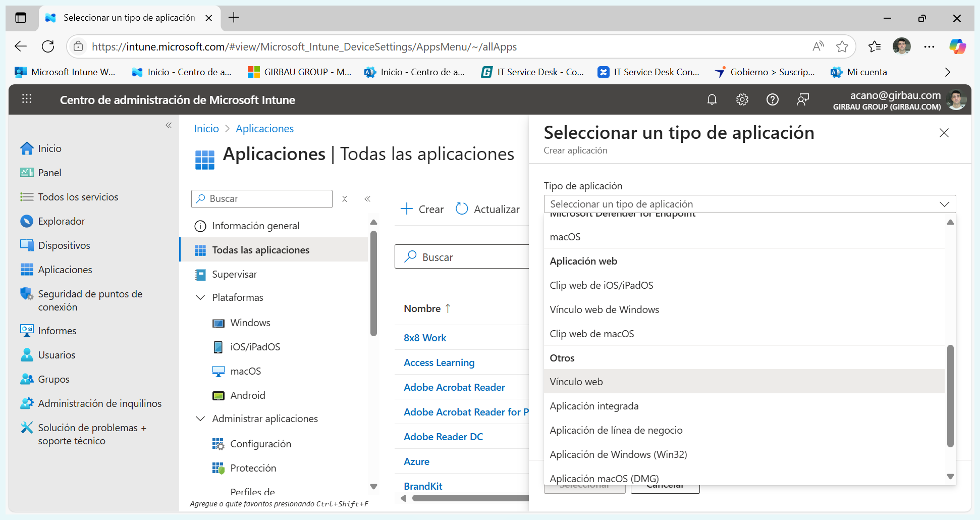Open the help question mark icon
The height and width of the screenshot is (520, 980).
point(773,99)
